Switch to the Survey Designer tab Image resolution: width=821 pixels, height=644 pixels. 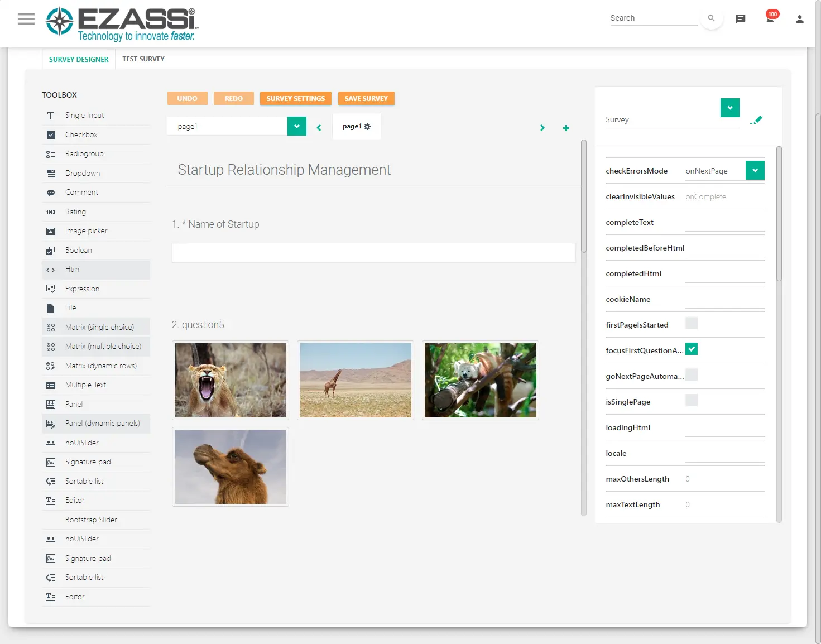(79, 59)
